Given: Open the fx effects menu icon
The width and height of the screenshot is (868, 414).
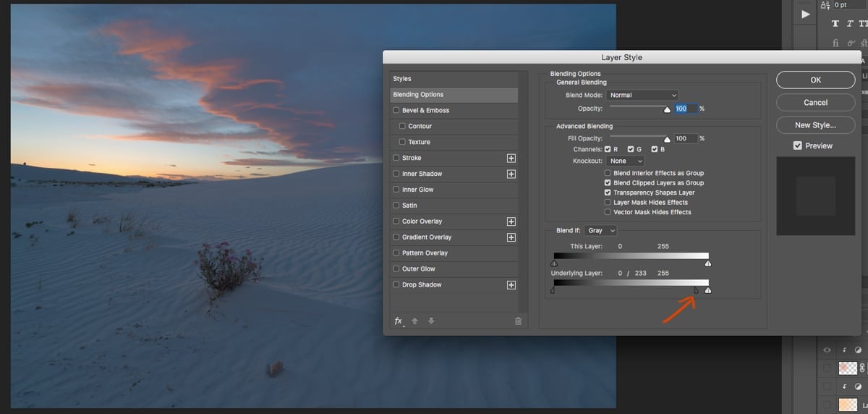Looking at the screenshot, I should (399, 321).
